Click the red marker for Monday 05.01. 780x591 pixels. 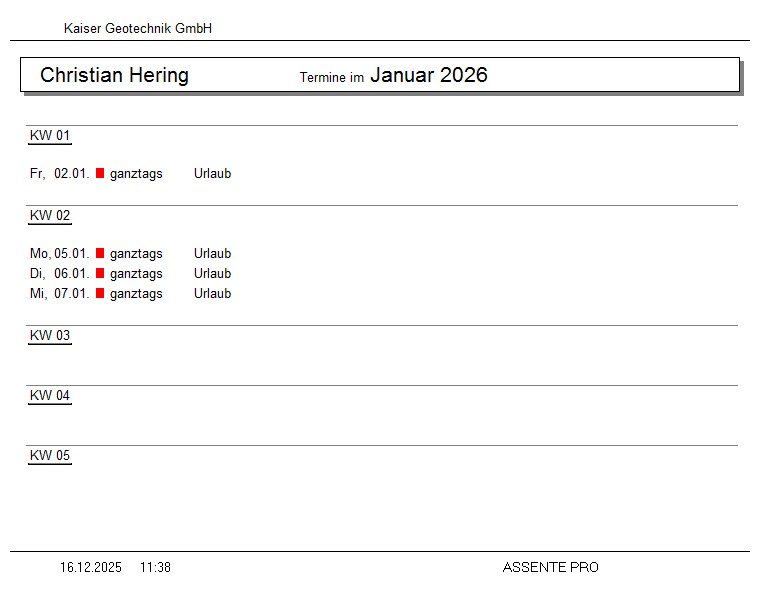[100, 253]
